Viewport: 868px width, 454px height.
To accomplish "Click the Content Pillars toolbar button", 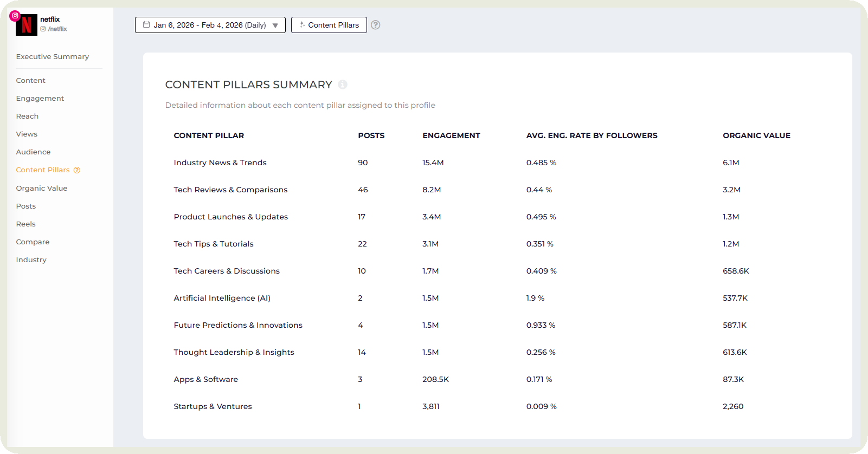I will click(x=329, y=25).
